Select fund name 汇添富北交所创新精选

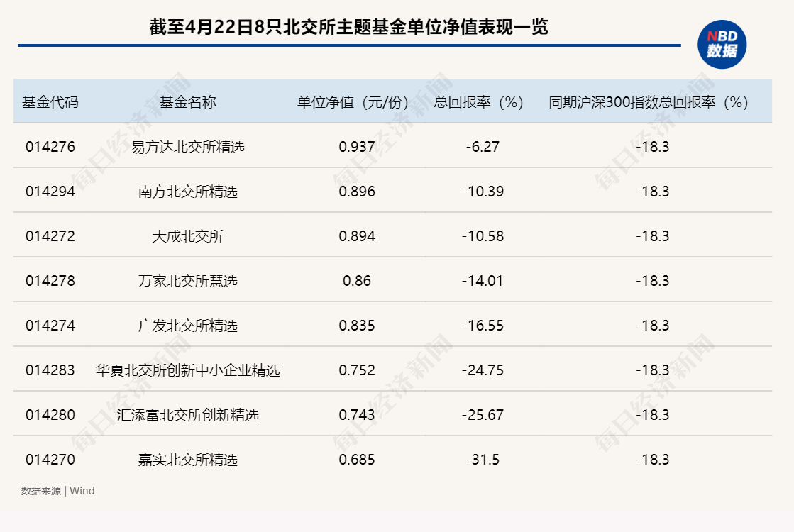click(188, 414)
